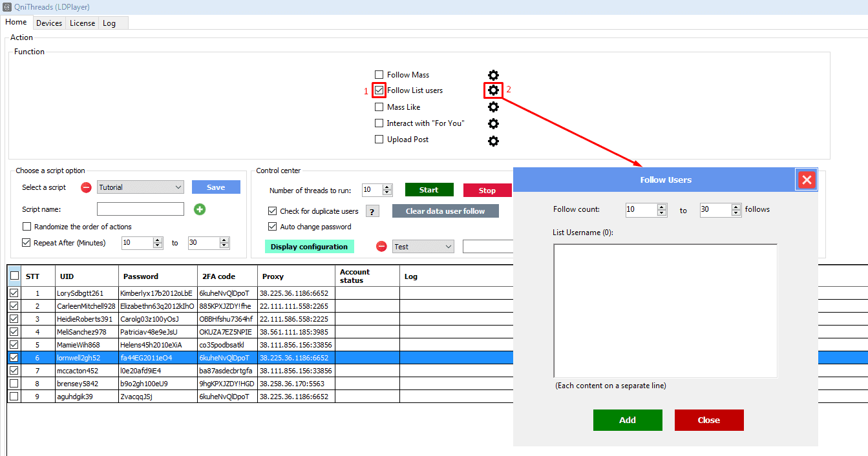Add script with green plus icon
868x456 pixels.
[x=200, y=209]
